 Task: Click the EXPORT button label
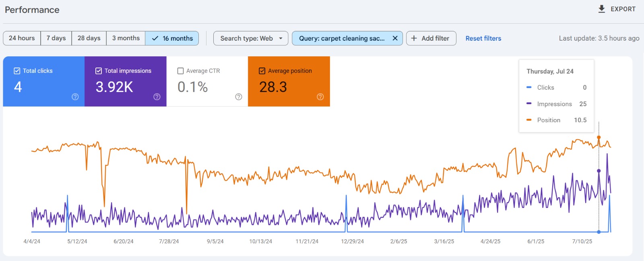click(x=623, y=9)
